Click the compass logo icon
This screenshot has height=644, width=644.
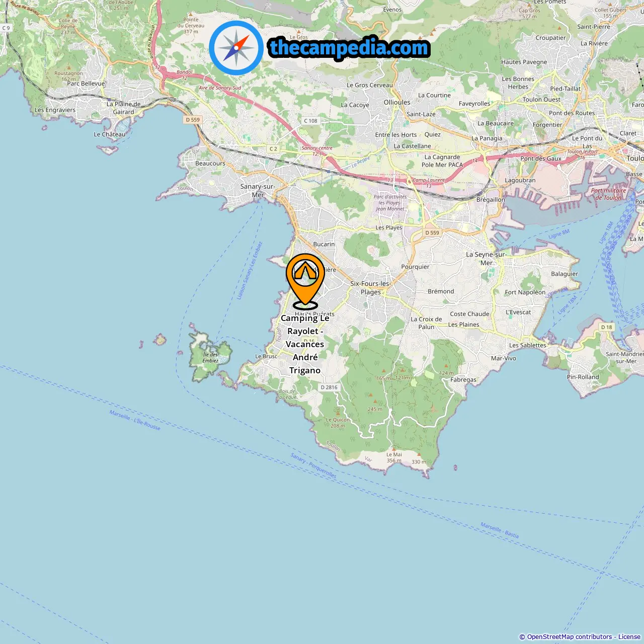pyautogui.click(x=236, y=48)
